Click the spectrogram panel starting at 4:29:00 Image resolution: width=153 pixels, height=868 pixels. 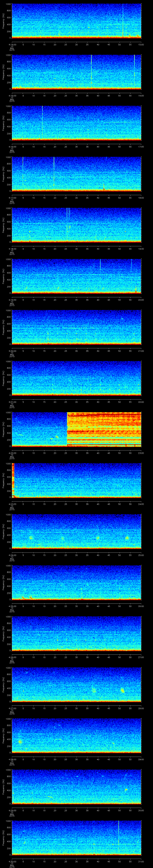76,787
